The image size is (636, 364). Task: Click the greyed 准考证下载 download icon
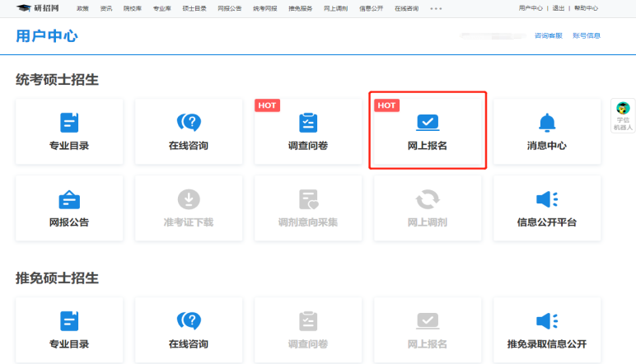pos(189,199)
